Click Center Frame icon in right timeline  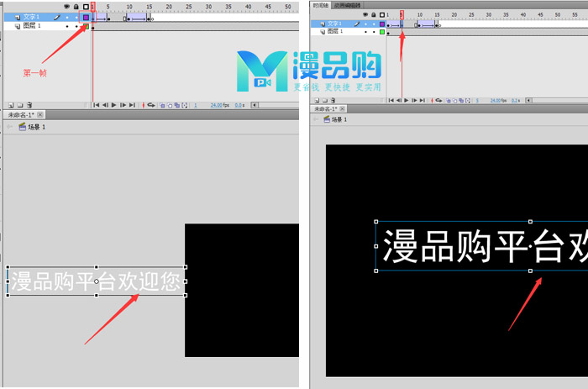pos(432,101)
